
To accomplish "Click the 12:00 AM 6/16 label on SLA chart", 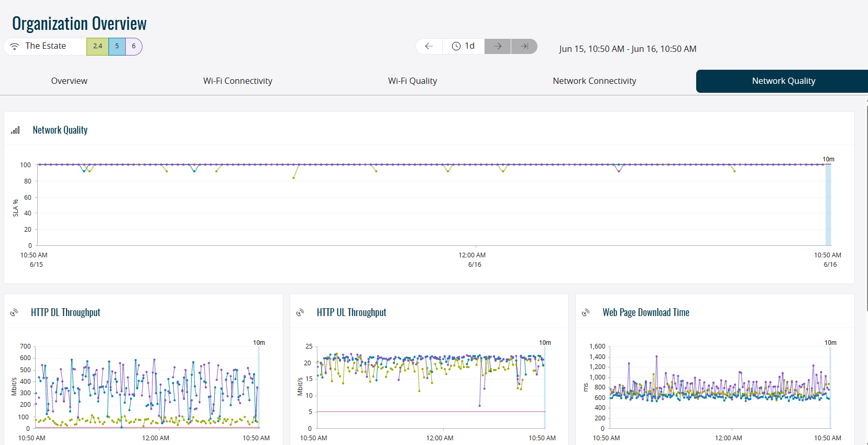I will [473, 260].
